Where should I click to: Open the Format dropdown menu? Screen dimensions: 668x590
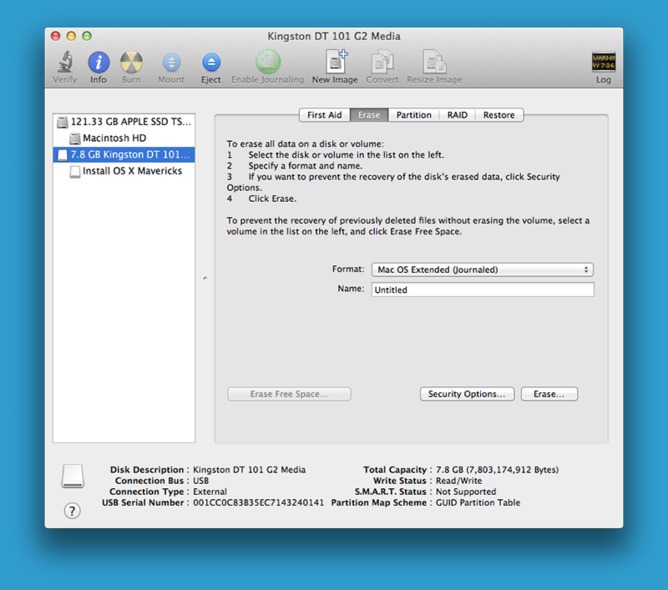482,270
